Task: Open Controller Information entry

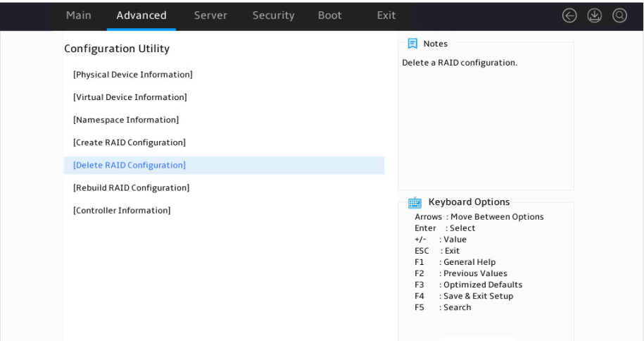Action: click(122, 210)
